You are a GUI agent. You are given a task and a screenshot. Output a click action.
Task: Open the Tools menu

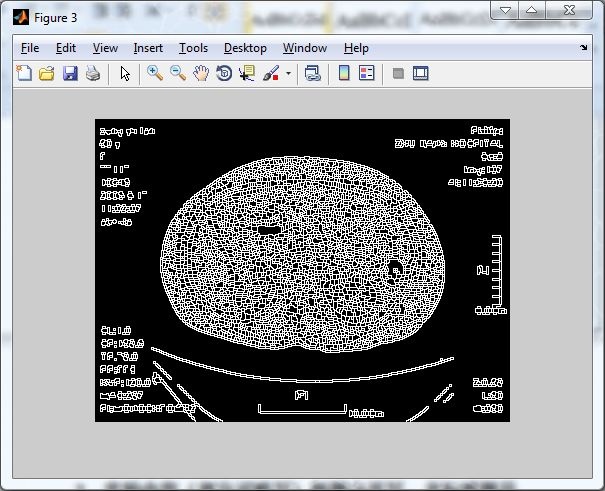tap(193, 48)
